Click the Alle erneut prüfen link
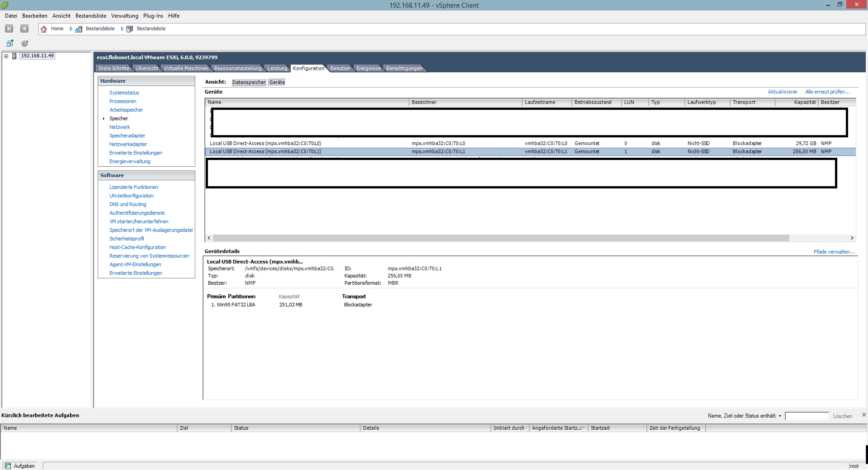The image size is (868, 470). [827, 92]
